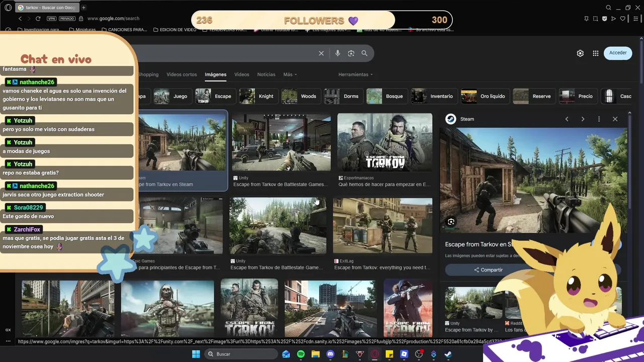Open the ad blocker shield icon
This screenshot has width=644, height=362.
[604, 19]
